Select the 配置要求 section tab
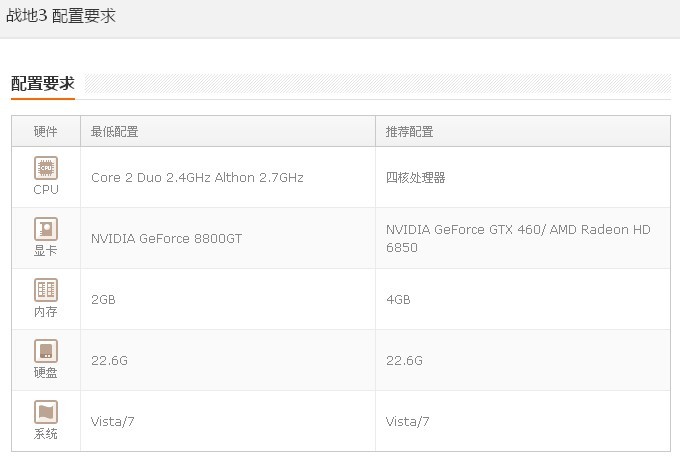The image size is (680, 463). [x=43, y=83]
